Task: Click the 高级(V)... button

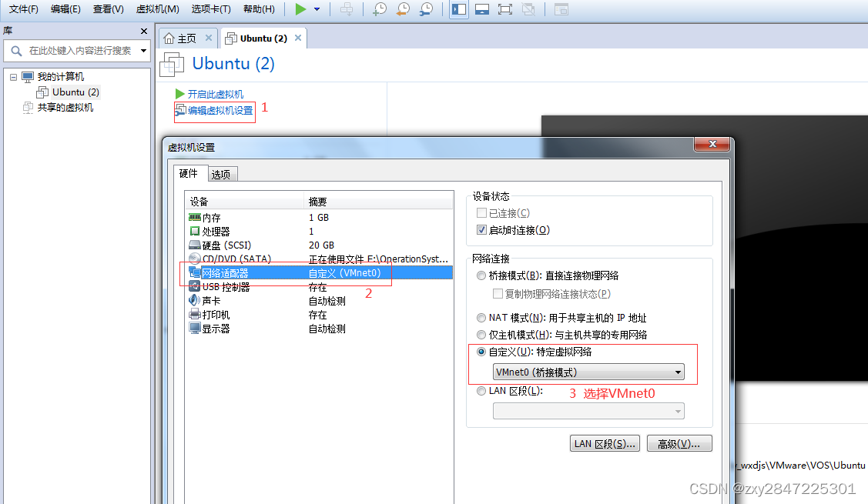Action: 679,444
